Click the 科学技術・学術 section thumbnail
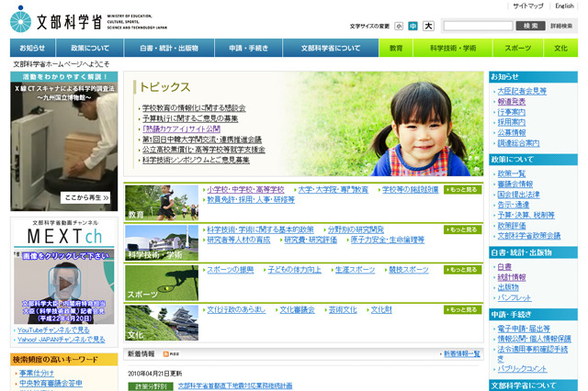The image size is (588, 391). 162,242
